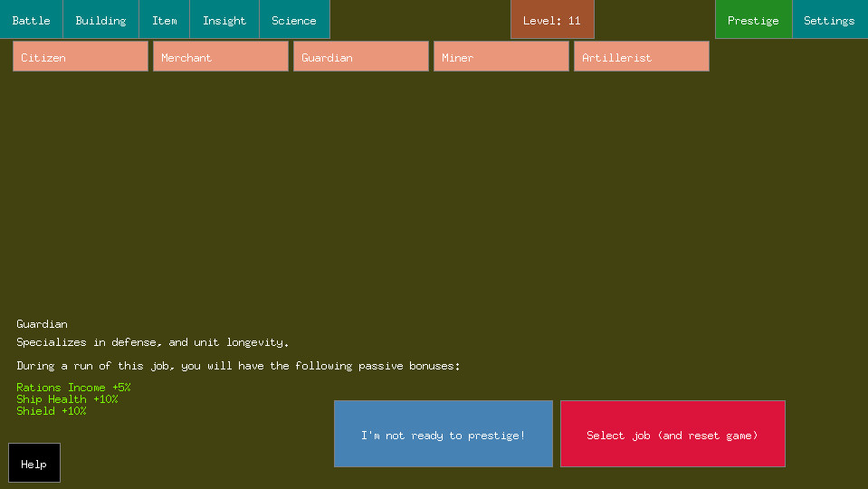Go to the Item tab
Screen dimensions: 868x489
tap(164, 20)
